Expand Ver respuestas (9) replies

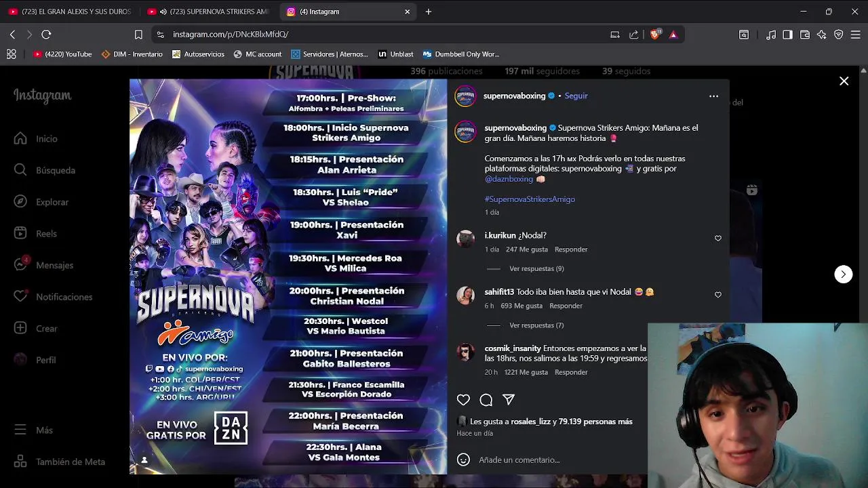pos(536,269)
